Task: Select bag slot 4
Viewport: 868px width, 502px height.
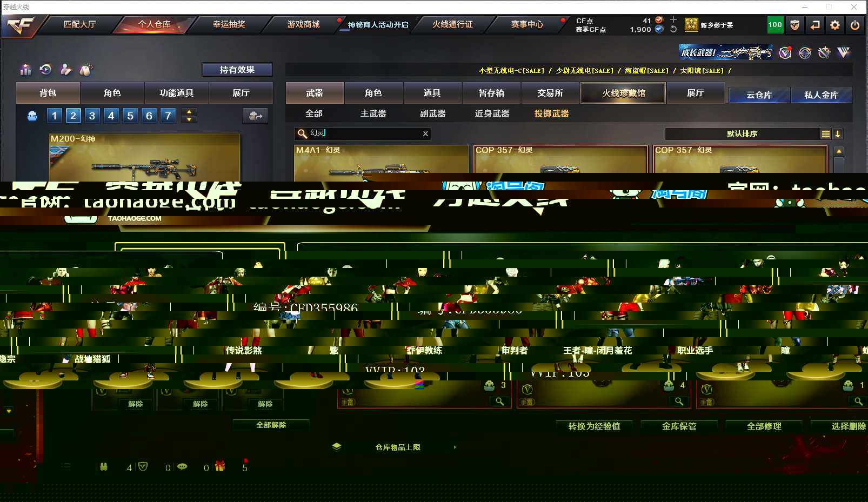Action: 111,116
